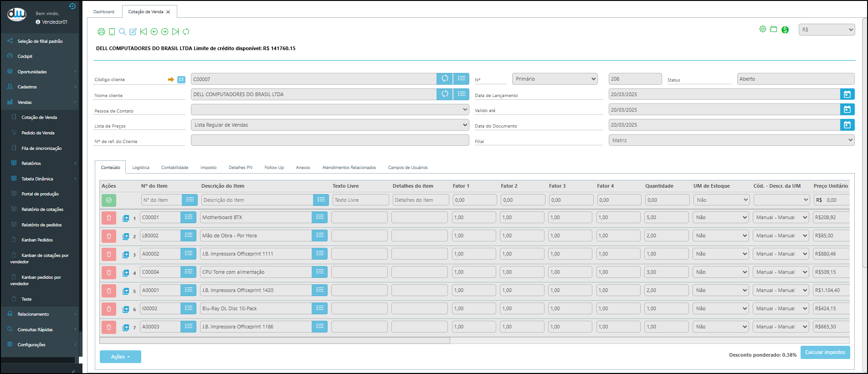This screenshot has height=374, width=868.
Task: Click the green wallet icon
Action: (774, 29)
